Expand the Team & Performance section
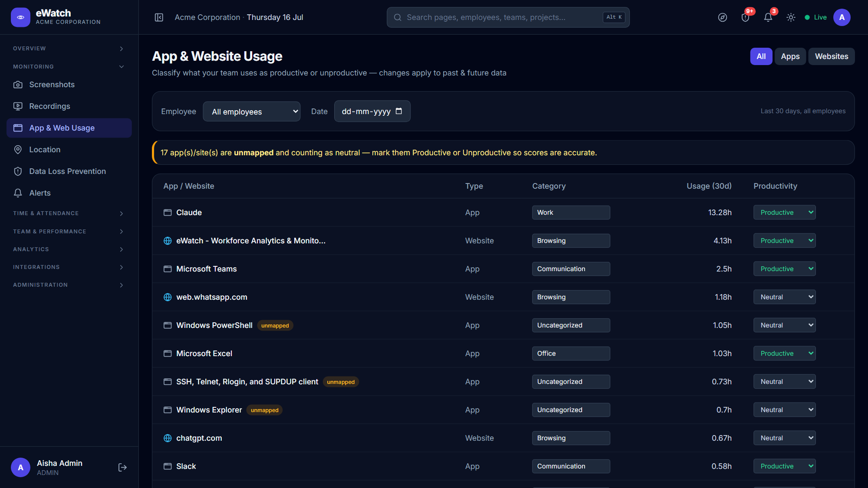 69,232
